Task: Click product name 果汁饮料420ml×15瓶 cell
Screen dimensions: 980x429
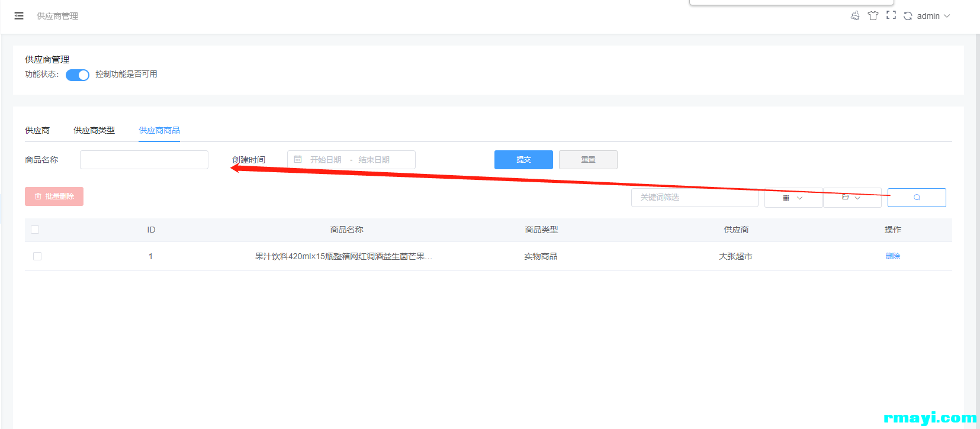Action: [x=343, y=256]
